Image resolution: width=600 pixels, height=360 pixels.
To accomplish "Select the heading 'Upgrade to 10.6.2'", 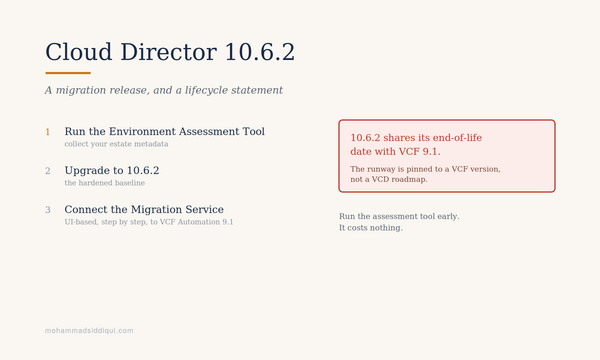I will 112,170.
